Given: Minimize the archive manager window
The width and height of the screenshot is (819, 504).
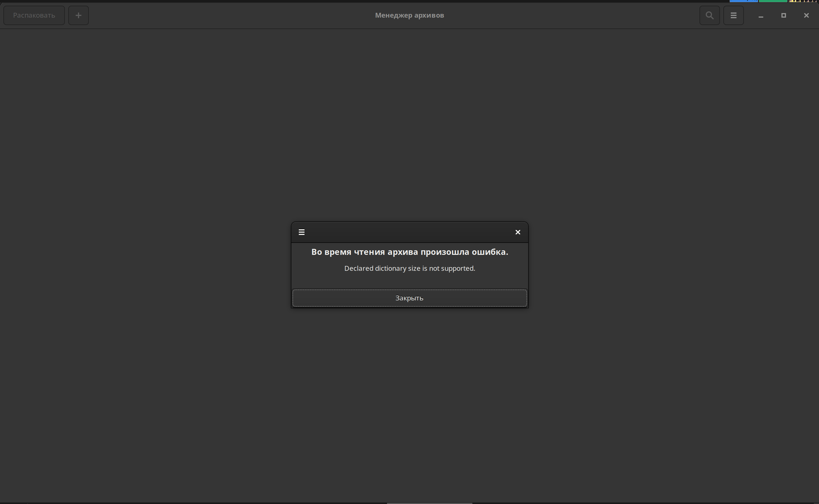Looking at the screenshot, I should coord(761,16).
